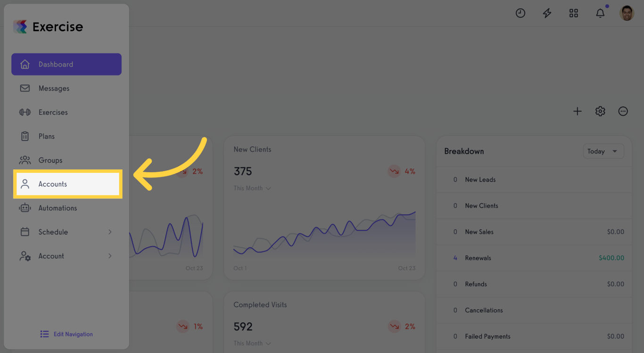Click the plus icon to add widget
644x353 pixels.
pyautogui.click(x=578, y=111)
